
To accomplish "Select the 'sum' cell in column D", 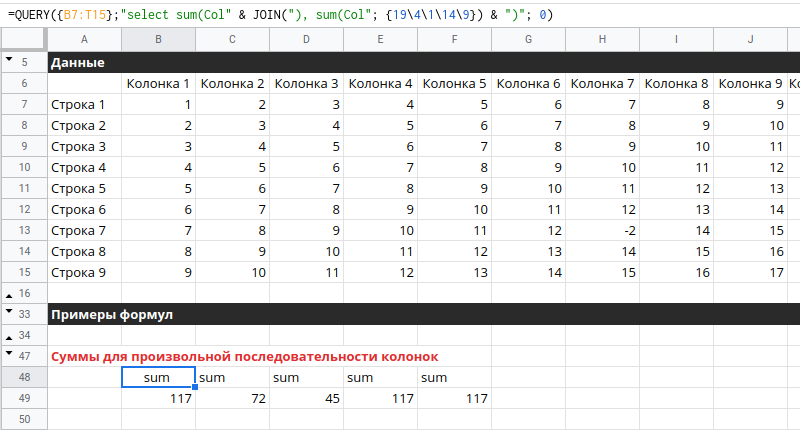I will (x=306, y=377).
